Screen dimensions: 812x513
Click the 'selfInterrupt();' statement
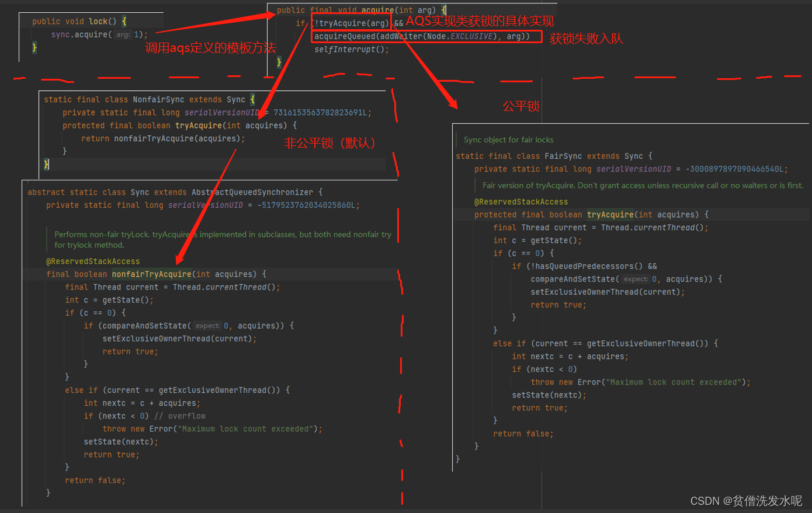pyautogui.click(x=352, y=49)
